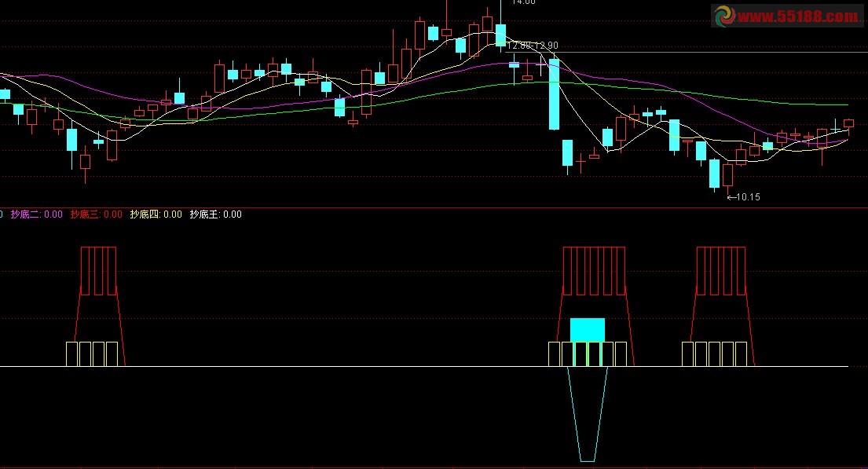Click the 抄底王 indicator label

[x=216, y=214]
